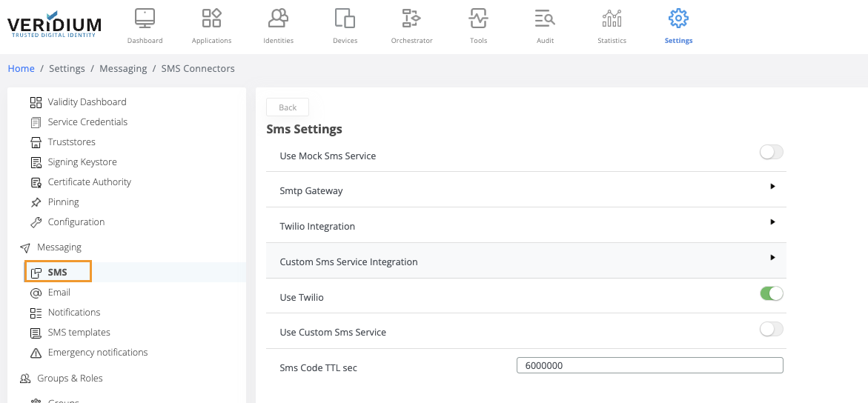This screenshot has height=403, width=868.
Task: Click the Tools icon in navigation bar
Action: click(x=478, y=19)
